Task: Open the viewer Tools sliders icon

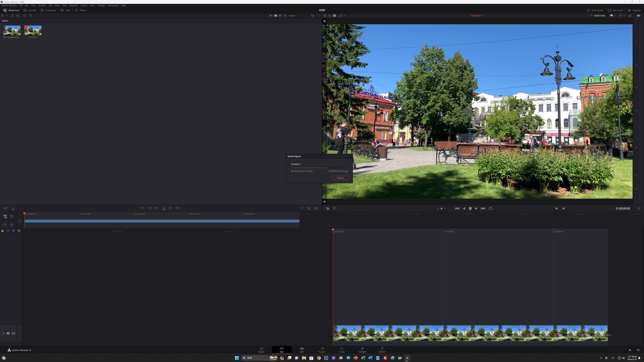Action: coord(335,208)
